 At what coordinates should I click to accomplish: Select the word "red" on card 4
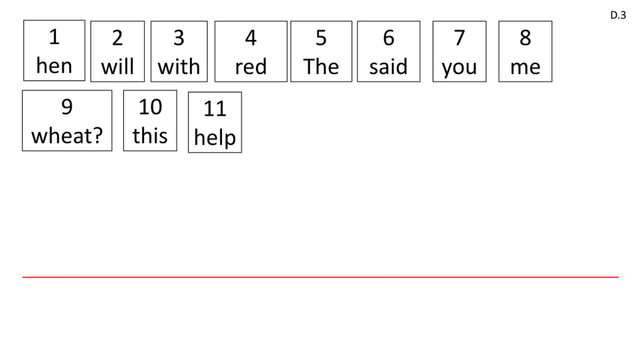coord(251,67)
